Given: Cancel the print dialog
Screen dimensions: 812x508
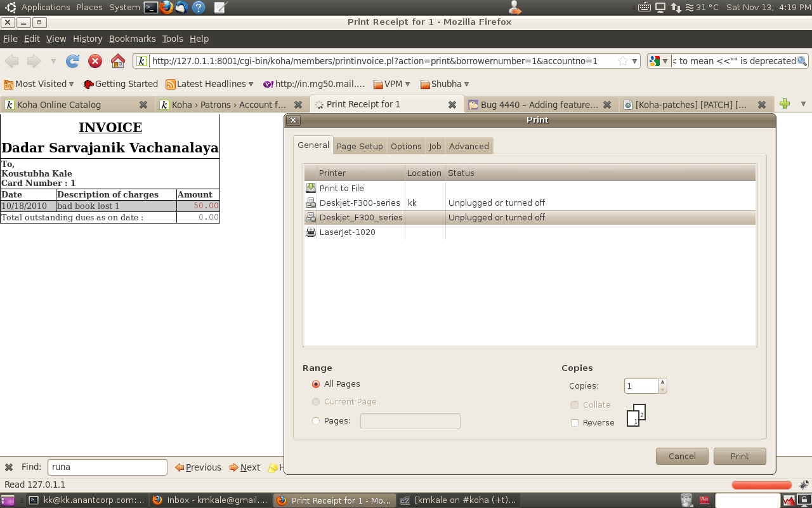Looking at the screenshot, I should click(x=682, y=456).
